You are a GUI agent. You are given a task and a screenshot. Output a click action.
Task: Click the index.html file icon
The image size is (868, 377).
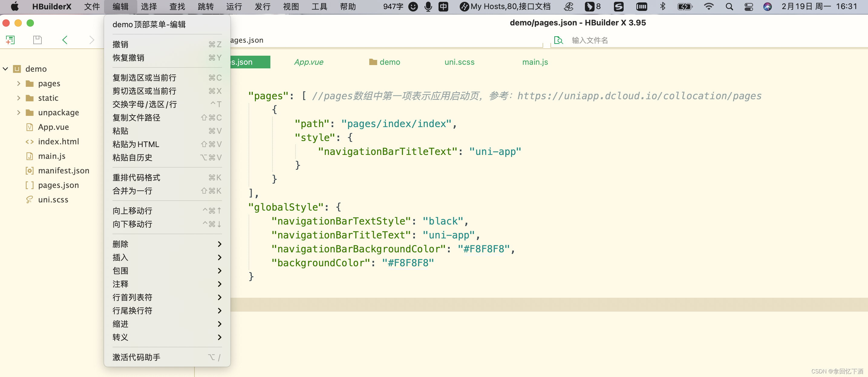pos(30,142)
